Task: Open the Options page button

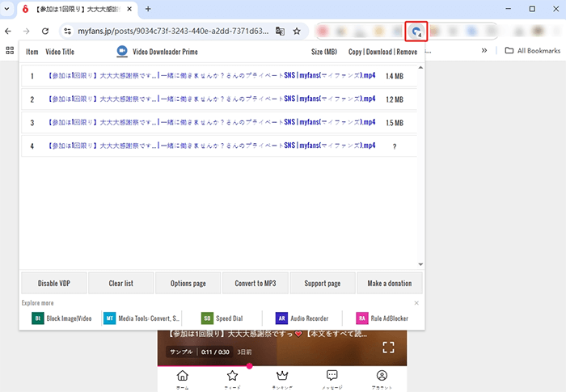Action: (x=188, y=284)
